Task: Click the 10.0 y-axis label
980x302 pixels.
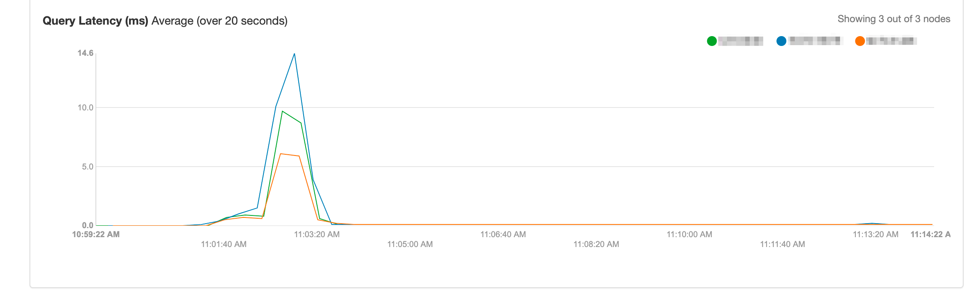Action: tap(86, 108)
